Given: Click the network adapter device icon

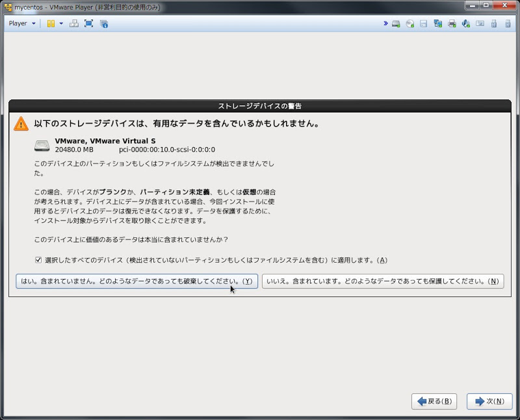Looking at the screenshot, I should [x=437, y=23].
